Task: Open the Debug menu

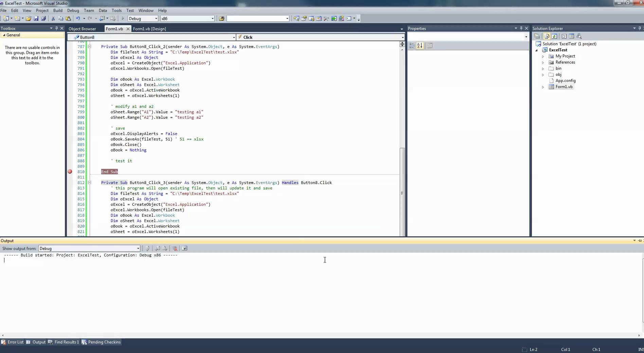Action: click(x=73, y=11)
